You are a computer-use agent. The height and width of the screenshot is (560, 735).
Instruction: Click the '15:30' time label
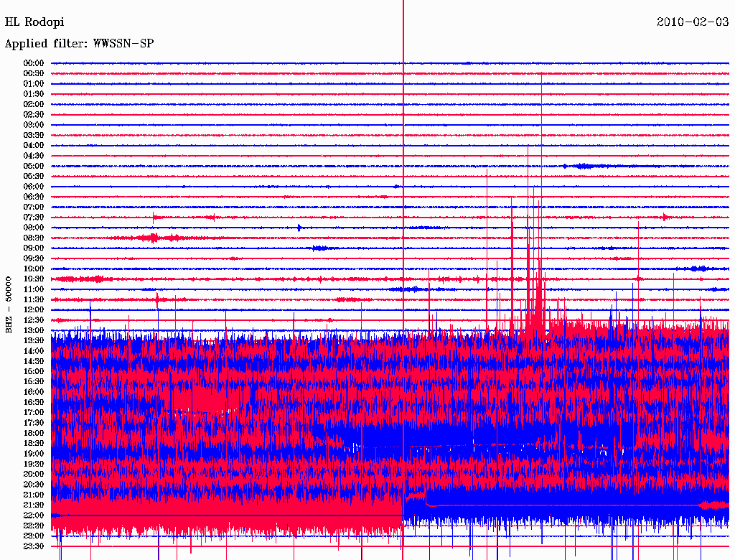[x=34, y=382]
